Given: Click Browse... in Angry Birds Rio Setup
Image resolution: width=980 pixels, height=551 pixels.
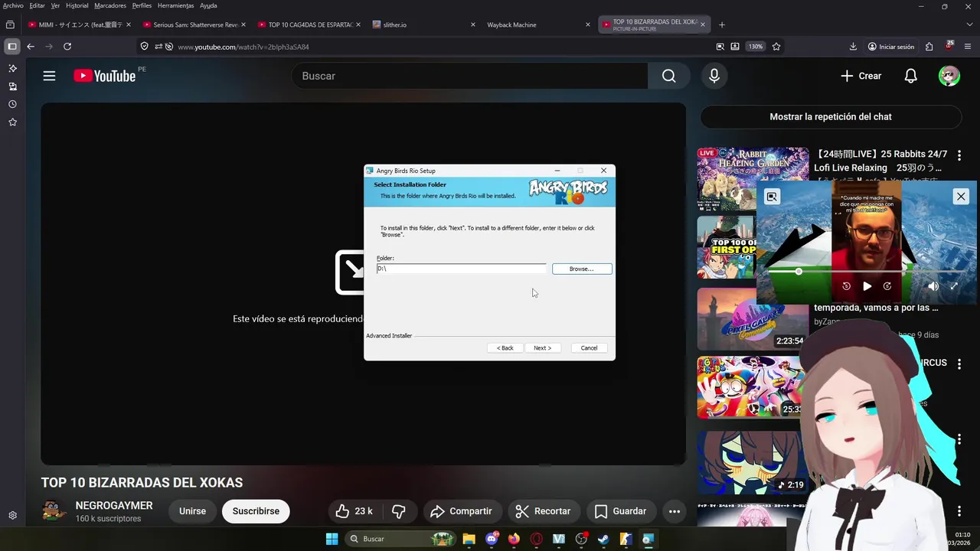Looking at the screenshot, I should tap(582, 269).
